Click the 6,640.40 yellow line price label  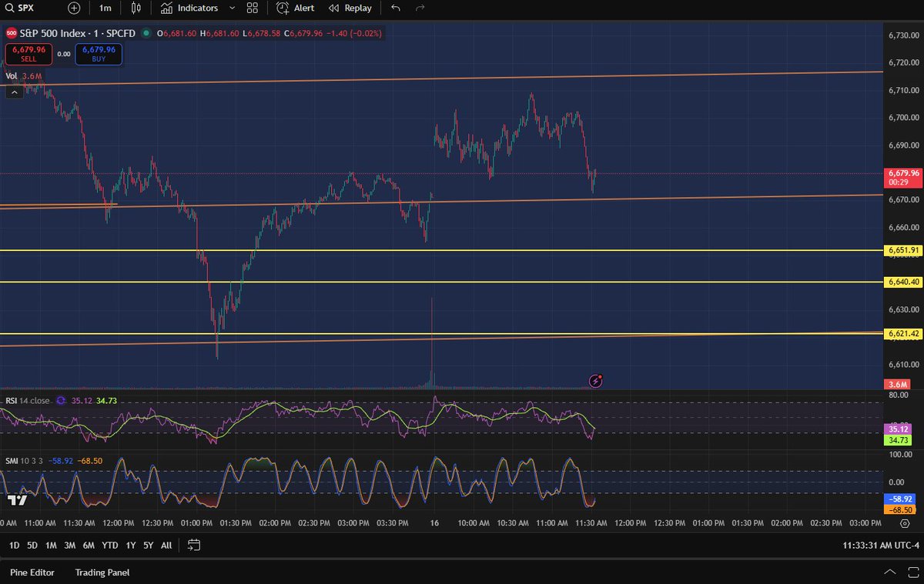pos(902,282)
